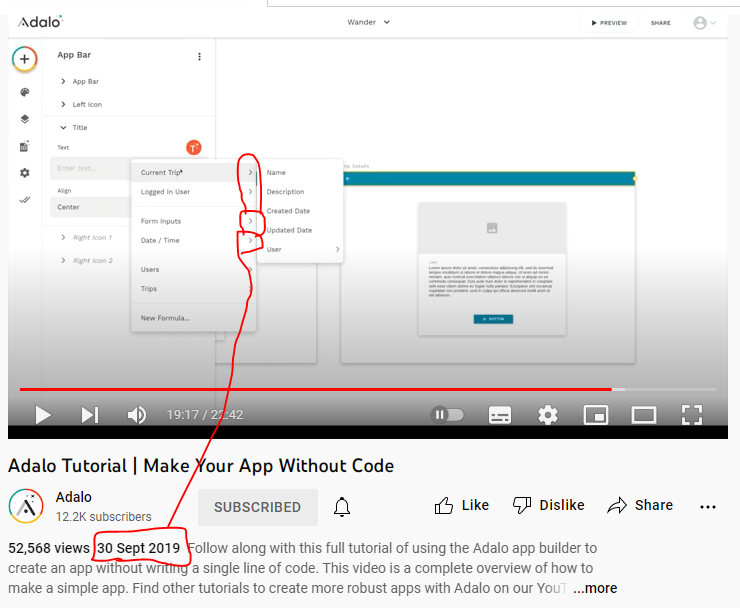The height and width of the screenshot is (608, 740).
Task: Toggle subtitles/closed captions
Action: 500,415
